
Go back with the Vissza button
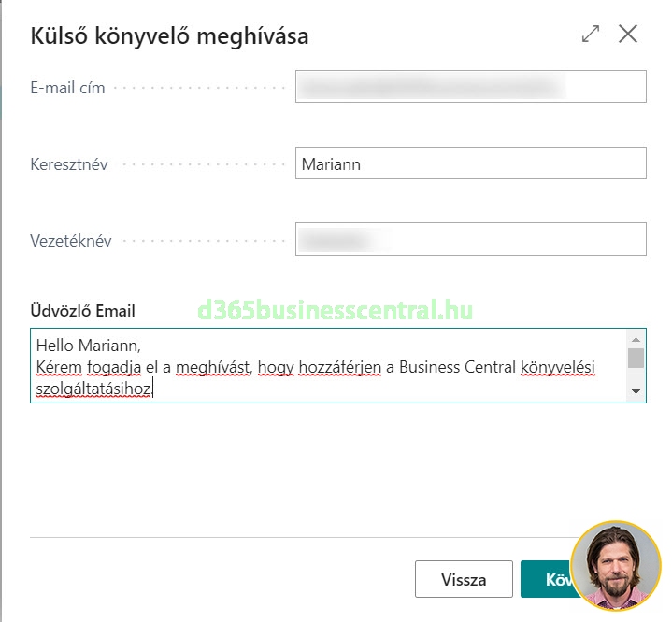click(x=464, y=579)
